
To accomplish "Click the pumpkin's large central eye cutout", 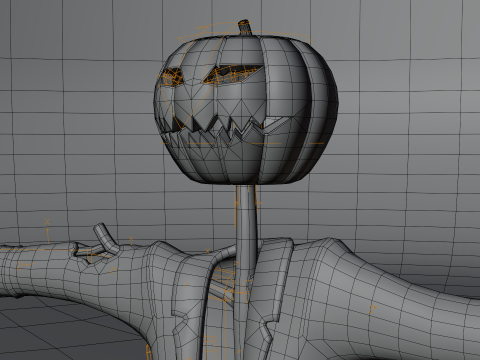I will click(x=233, y=74).
